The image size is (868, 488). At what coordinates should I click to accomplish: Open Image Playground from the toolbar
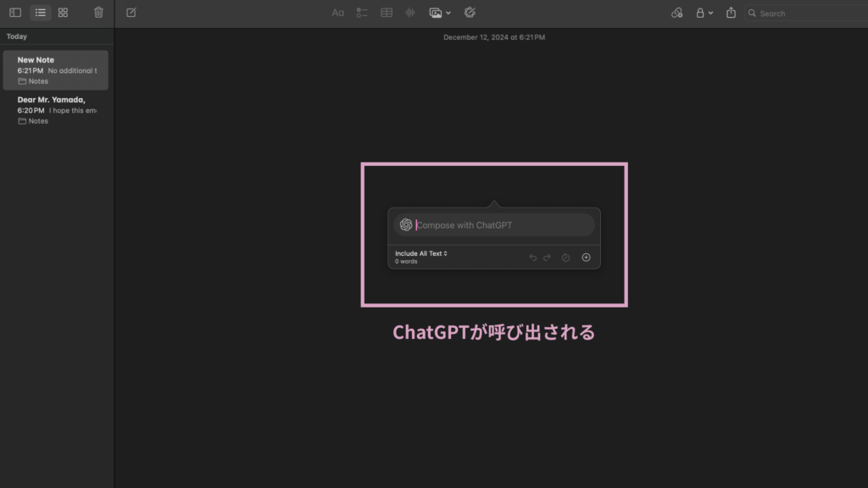tap(469, 13)
